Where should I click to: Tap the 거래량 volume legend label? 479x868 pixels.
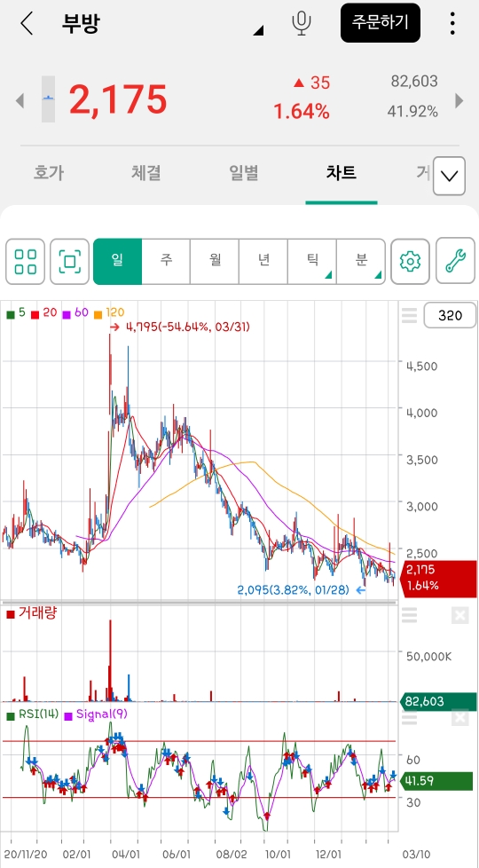point(32,613)
